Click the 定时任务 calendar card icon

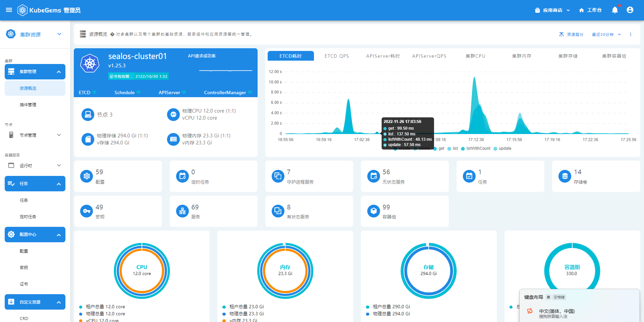pos(182,176)
